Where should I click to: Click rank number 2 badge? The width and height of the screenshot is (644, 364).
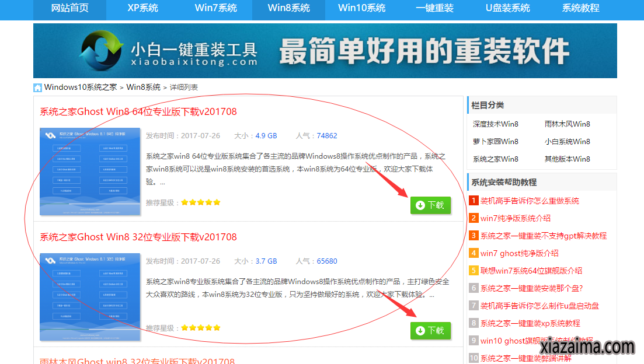coord(474,218)
